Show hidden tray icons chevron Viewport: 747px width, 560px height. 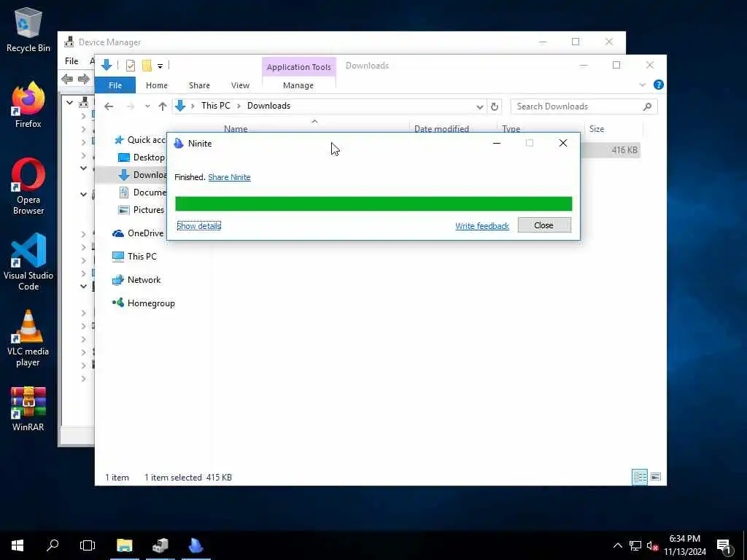[617, 545]
